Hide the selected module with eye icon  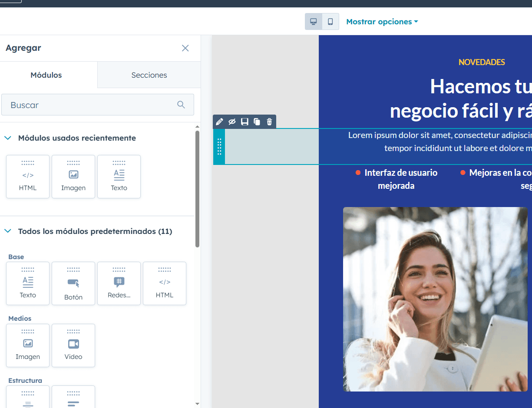point(232,122)
